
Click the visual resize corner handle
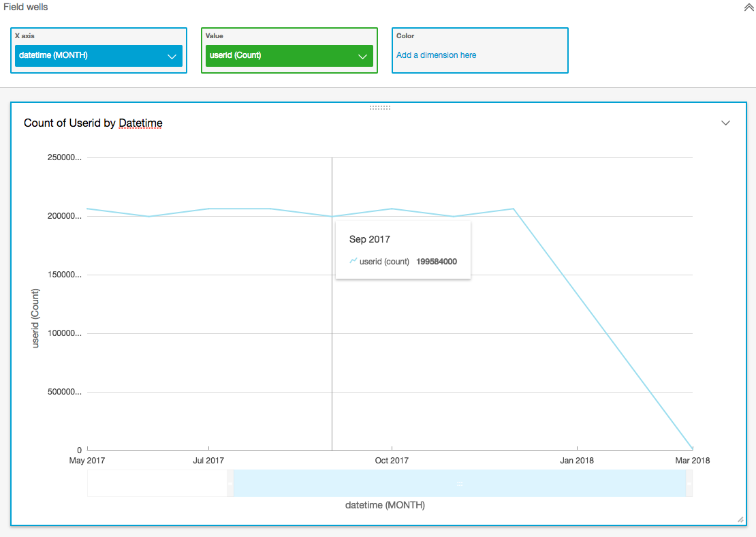click(740, 520)
